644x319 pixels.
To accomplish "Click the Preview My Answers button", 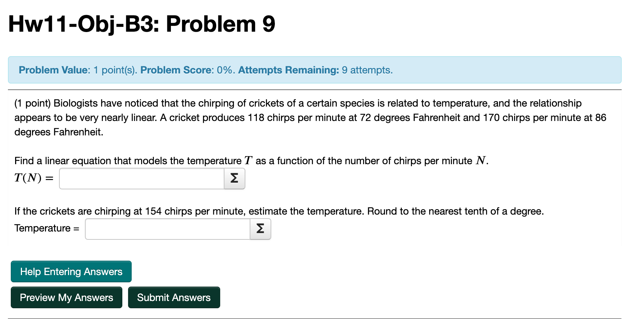I will pos(67,297).
